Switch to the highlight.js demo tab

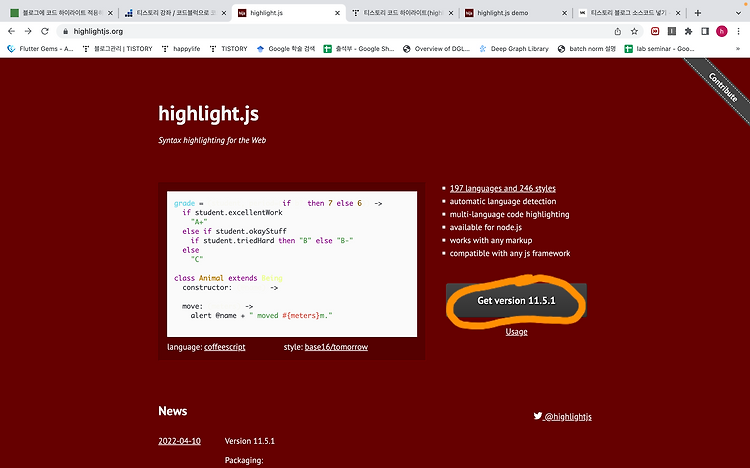pos(516,13)
